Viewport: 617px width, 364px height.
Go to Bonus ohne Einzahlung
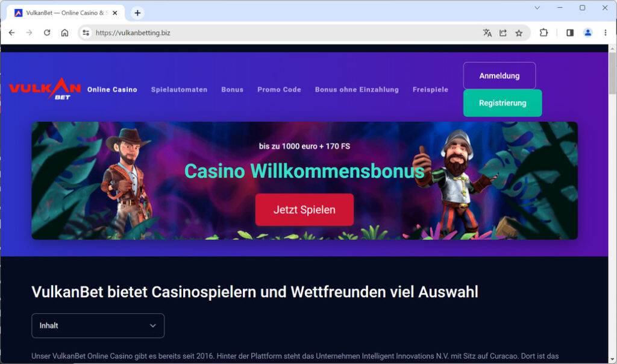click(357, 89)
